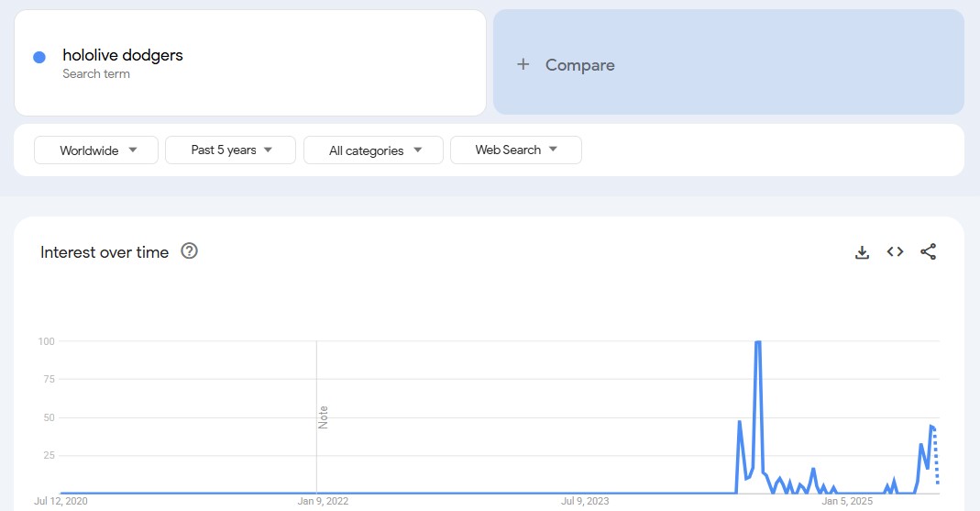Open the All categories dropdown

[374, 150]
